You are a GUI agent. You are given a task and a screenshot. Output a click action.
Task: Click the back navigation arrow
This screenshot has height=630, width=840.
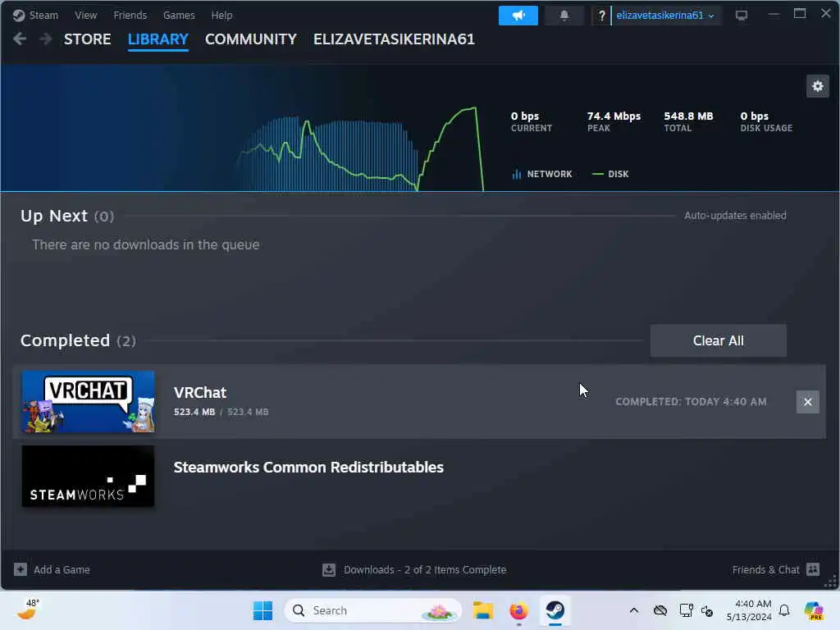(20, 39)
